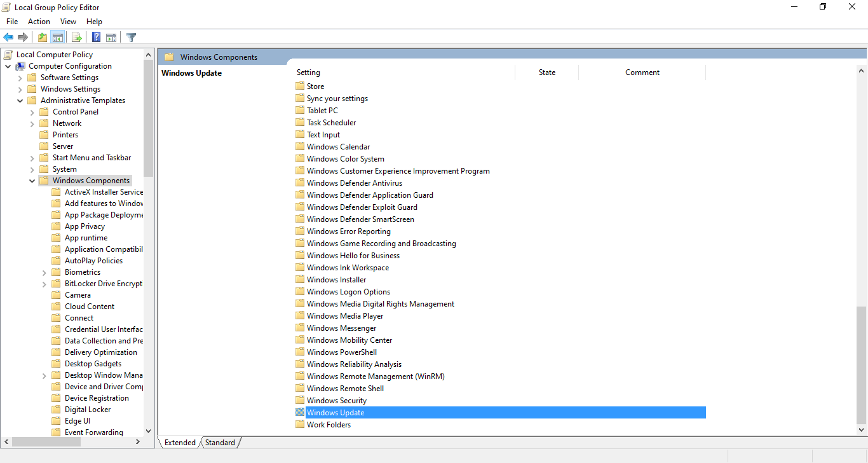Screen dimensions: 868x463
Task: Expand the Network tree node
Action: point(32,123)
